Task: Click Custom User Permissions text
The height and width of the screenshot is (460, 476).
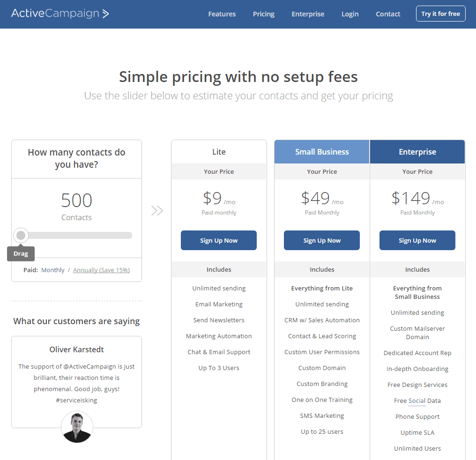Action: tap(322, 352)
